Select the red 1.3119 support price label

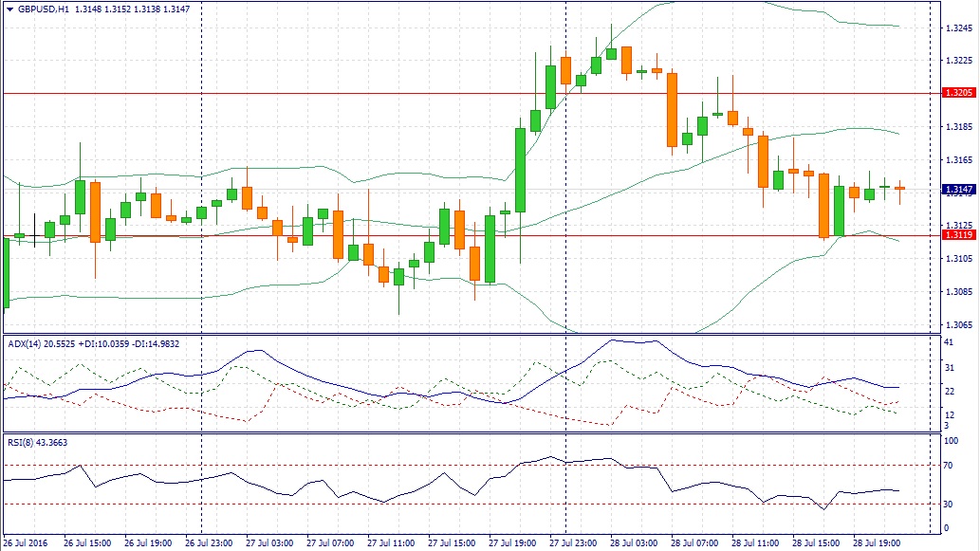pos(959,235)
